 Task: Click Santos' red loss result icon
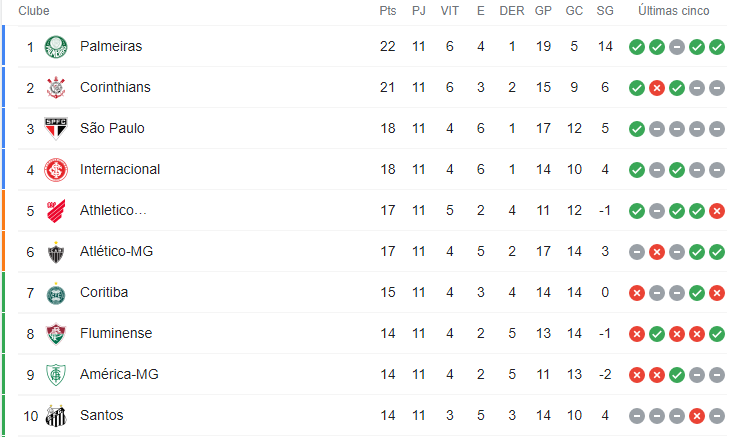click(697, 416)
